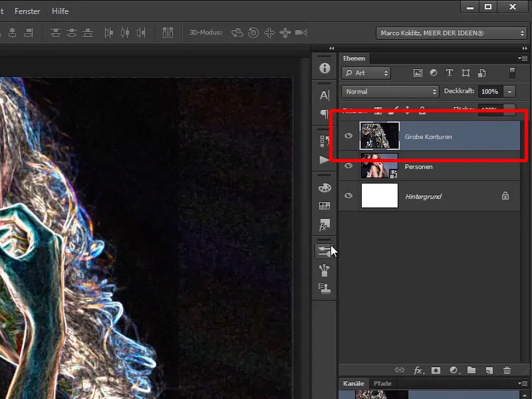Open the Character panel icon
The width and height of the screenshot is (532, 399).
pos(325,95)
